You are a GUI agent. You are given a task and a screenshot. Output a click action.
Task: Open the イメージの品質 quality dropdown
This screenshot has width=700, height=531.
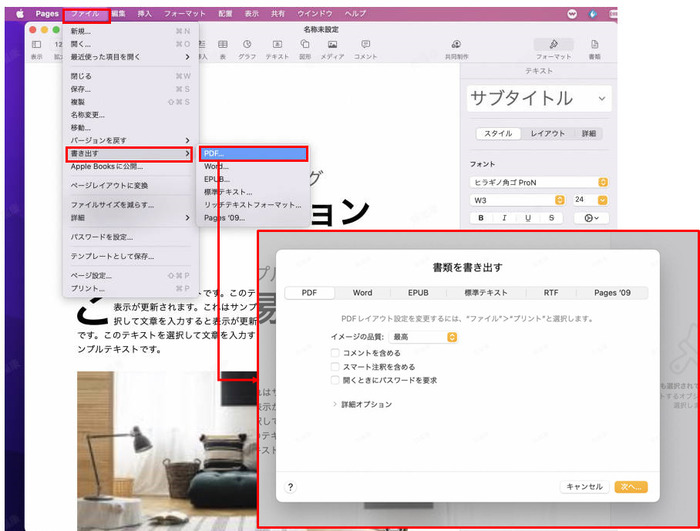[x=423, y=337]
